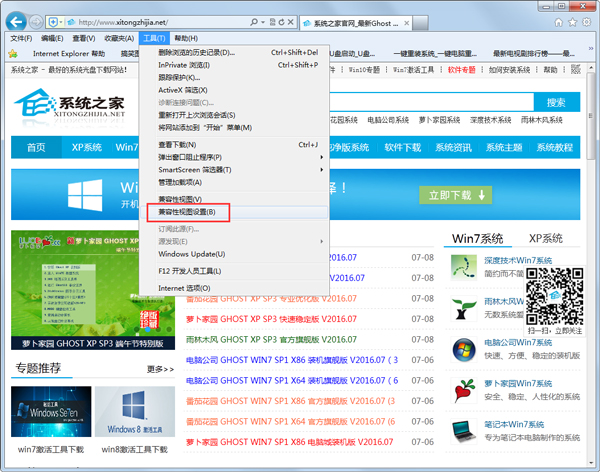Image resolution: width=600 pixels, height=472 pixels.
Task: Expand 弹出窗口阻止程序(P) submenu
Action: click(x=233, y=157)
